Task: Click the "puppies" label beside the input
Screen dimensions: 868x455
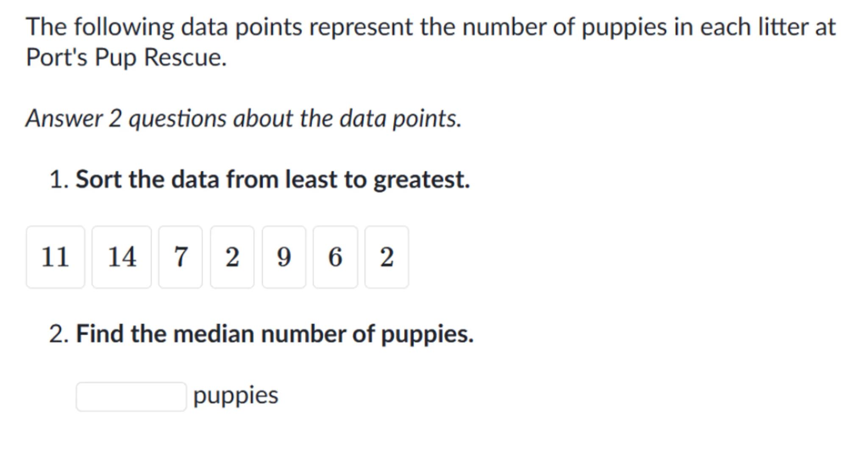Action: coord(236,396)
